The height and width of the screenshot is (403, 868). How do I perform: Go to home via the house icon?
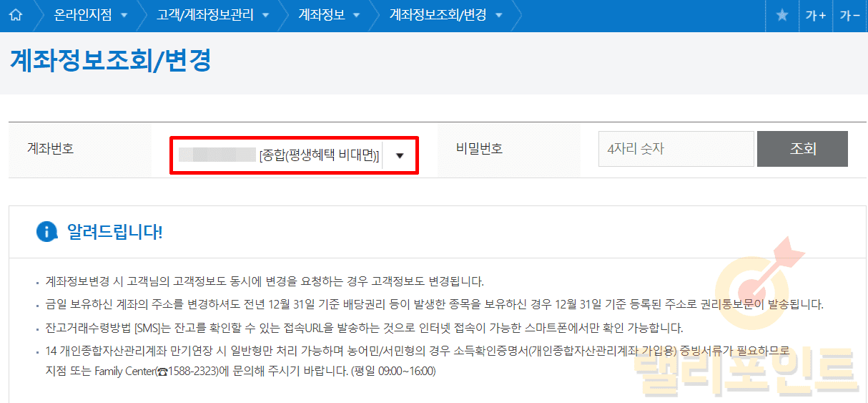pos(15,15)
